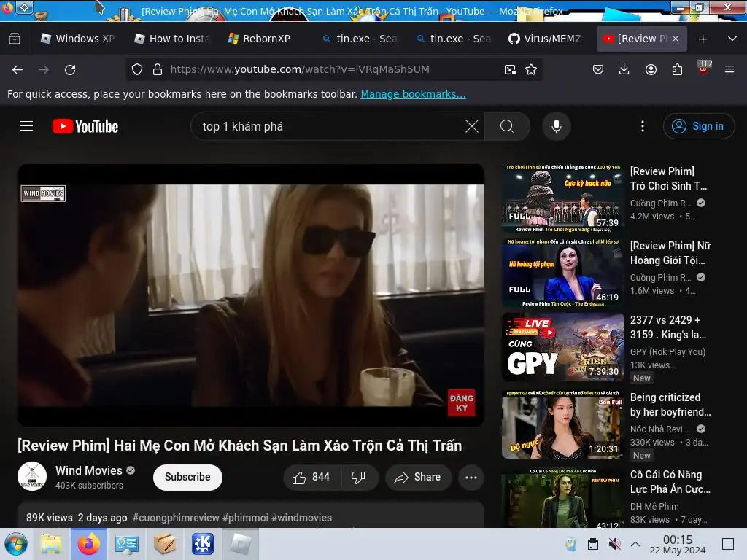The width and height of the screenshot is (747, 560).
Task: Click the site security padlock icon
Action: click(158, 69)
